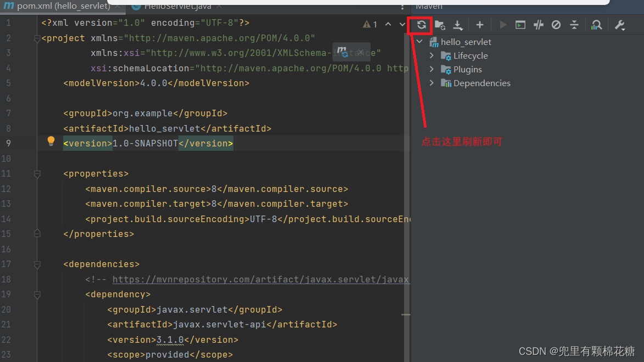Click project.build.sourceEncoding line
The image size is (644, 362).
pos(248,219)
